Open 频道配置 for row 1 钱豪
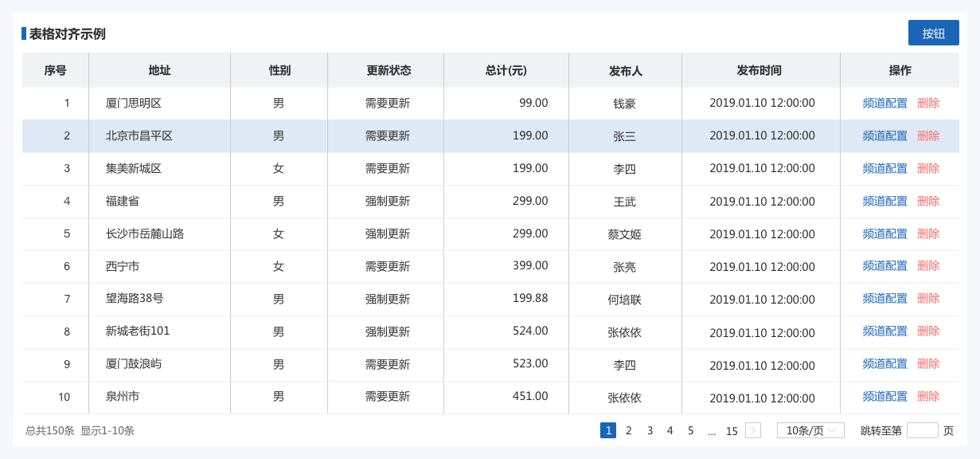 tap(885, 103)
